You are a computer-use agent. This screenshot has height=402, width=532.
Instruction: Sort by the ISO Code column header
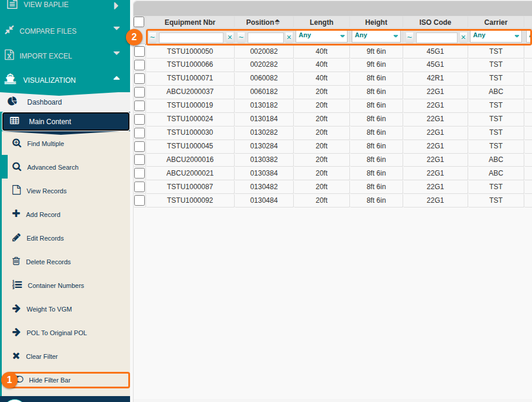point(435,22)
